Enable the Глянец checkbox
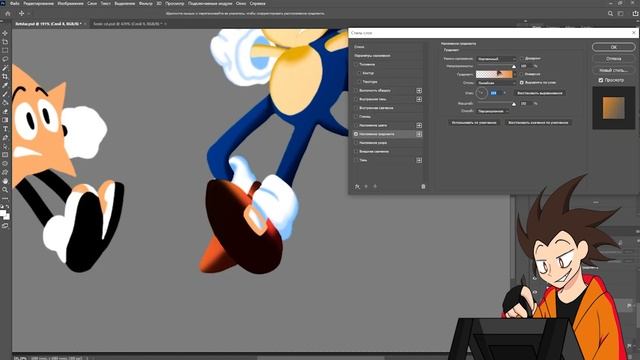The height and width of the screenshot is (360, 640). 356,117
